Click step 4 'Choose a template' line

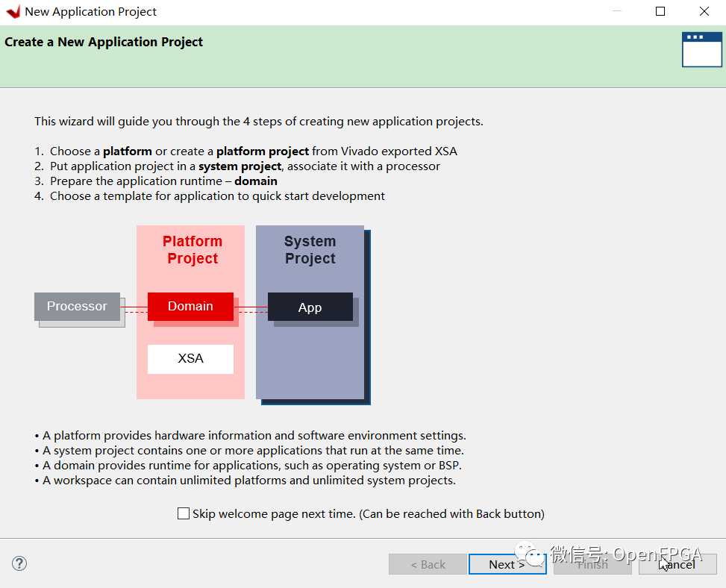click(x=210, y=196)
